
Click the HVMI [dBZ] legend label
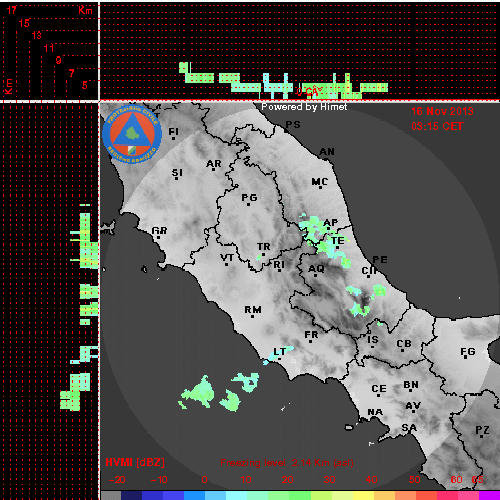coord(135,462)
